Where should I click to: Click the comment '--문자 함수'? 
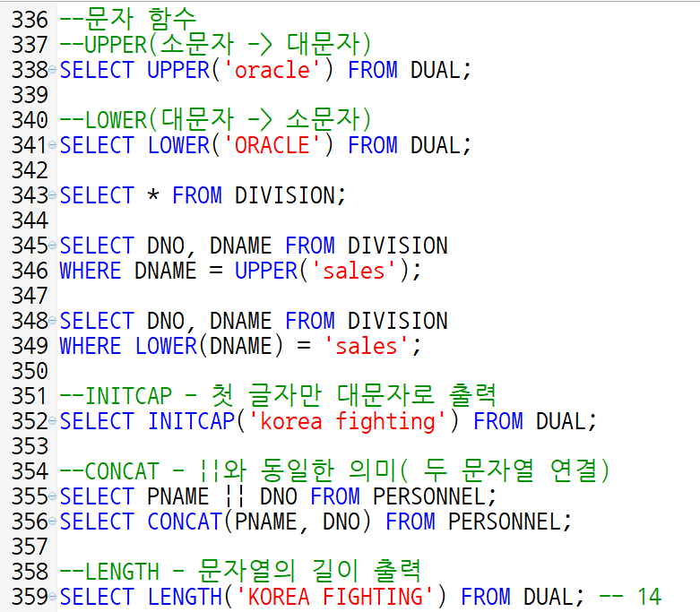pyautogui.click(x=127, y=20)
